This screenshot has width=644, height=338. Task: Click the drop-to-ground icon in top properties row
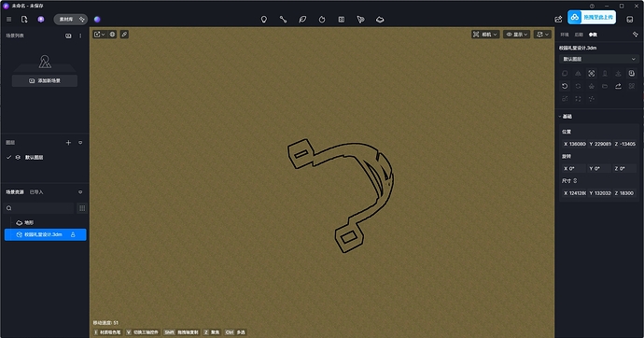click(618, 73)
